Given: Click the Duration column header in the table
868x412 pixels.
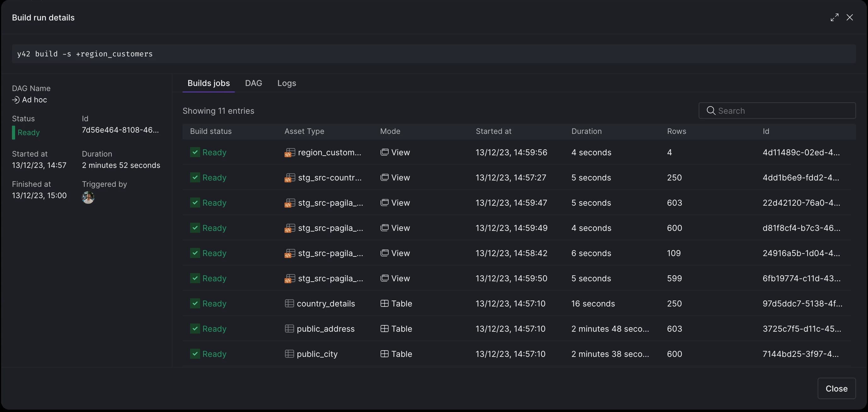Looking at the screenshot, I should click(x=586, y=131).
